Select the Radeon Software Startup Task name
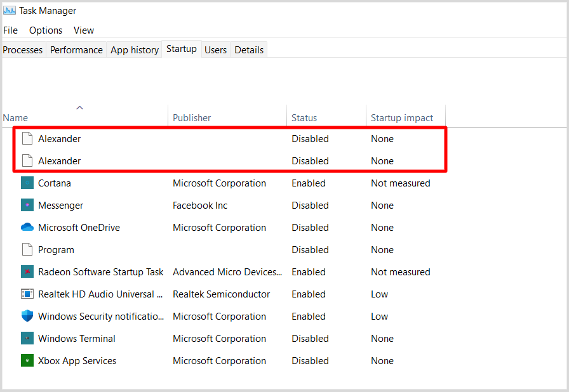The width and height of the screenshot is (569, 392). [x=101, y=272]
